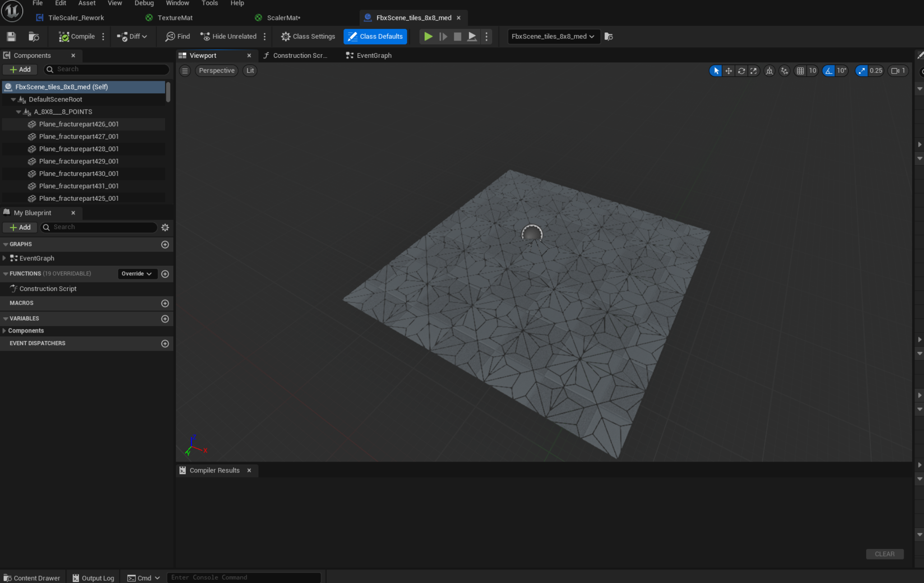This screenshot has width=924, height=583.
Task: Click the Compile button
Action: pyautogui.click(x=77, y=37)
